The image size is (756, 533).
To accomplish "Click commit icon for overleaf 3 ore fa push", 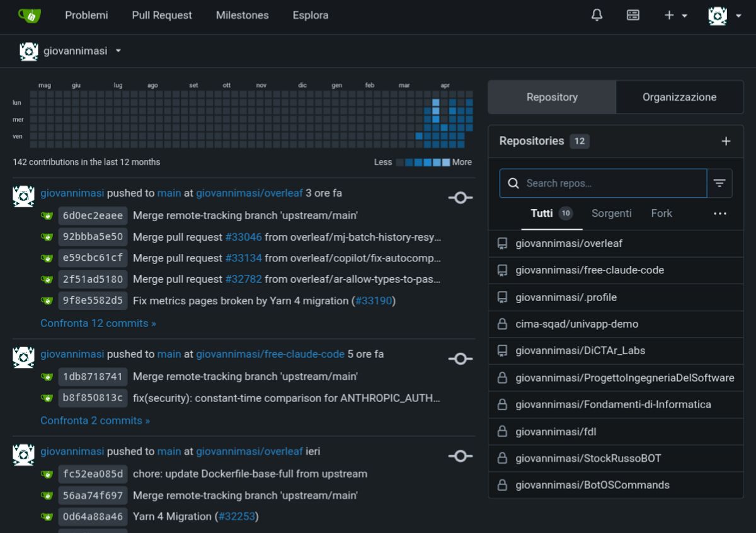I will click(x=461, y=198).
